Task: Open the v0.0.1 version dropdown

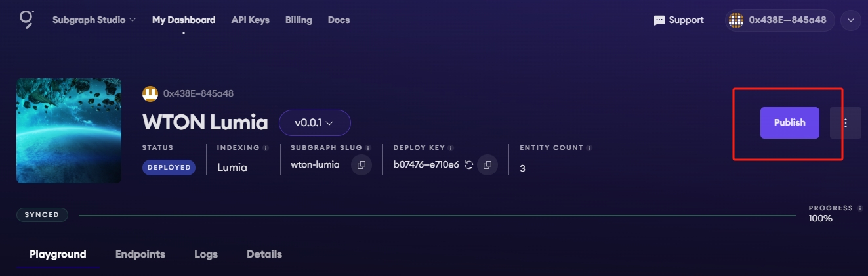Action: (x=315, y=123)
